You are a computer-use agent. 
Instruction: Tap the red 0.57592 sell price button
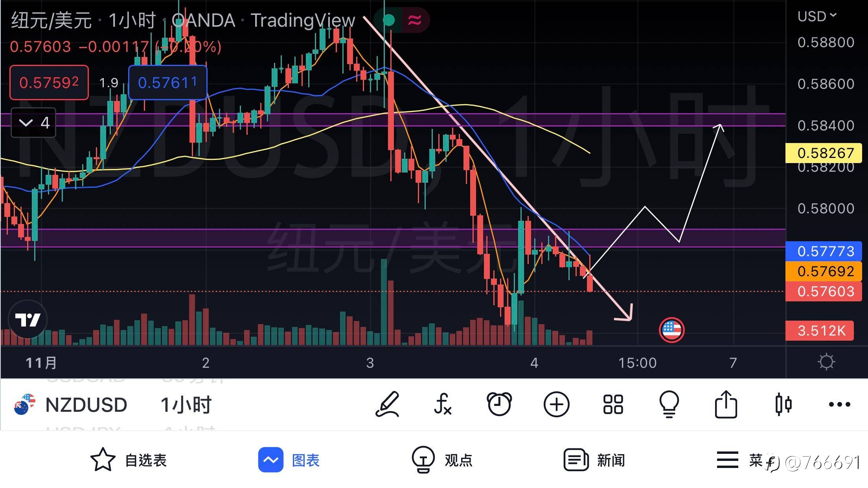click(x=49, y=83)
